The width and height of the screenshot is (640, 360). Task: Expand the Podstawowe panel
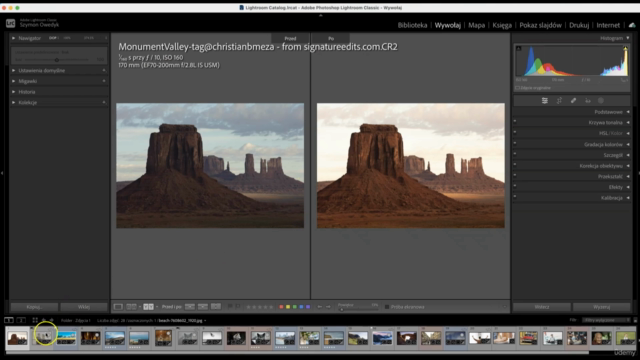click(628, 112)
